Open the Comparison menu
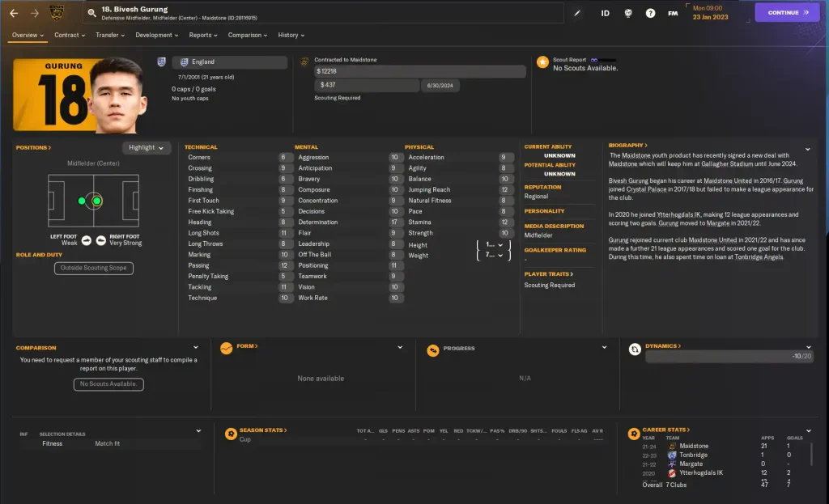Screen dimensions: 829x504 (248, 36)
